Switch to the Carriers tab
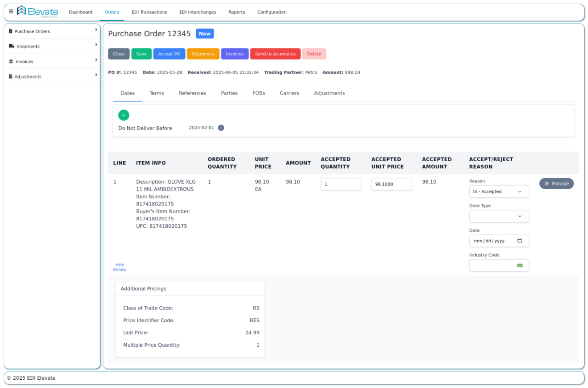Image resolution: width=588 pixels, height=388 pixels. (x=289, y=93)
